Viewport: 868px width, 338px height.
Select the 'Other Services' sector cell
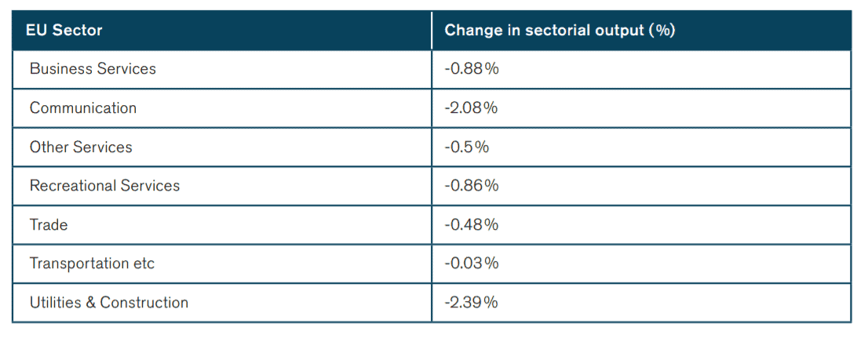coord(81,147)
